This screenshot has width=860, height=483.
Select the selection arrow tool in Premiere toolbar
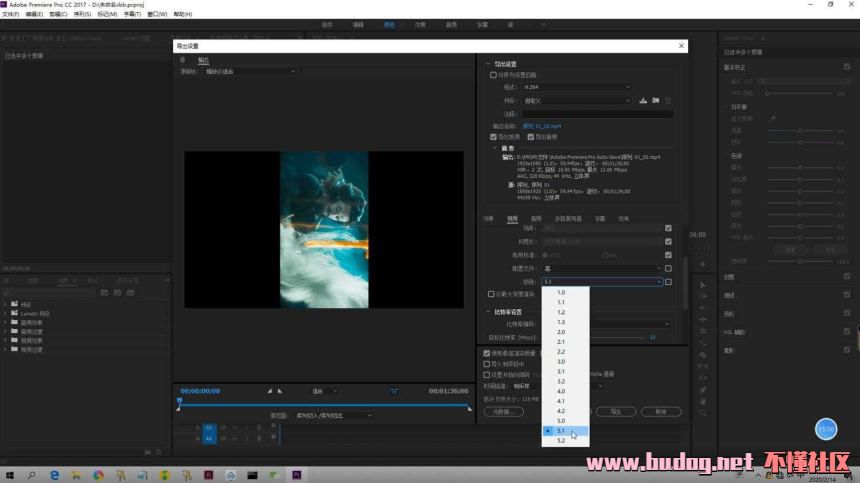pyautogui.click(x=703, y=285)
